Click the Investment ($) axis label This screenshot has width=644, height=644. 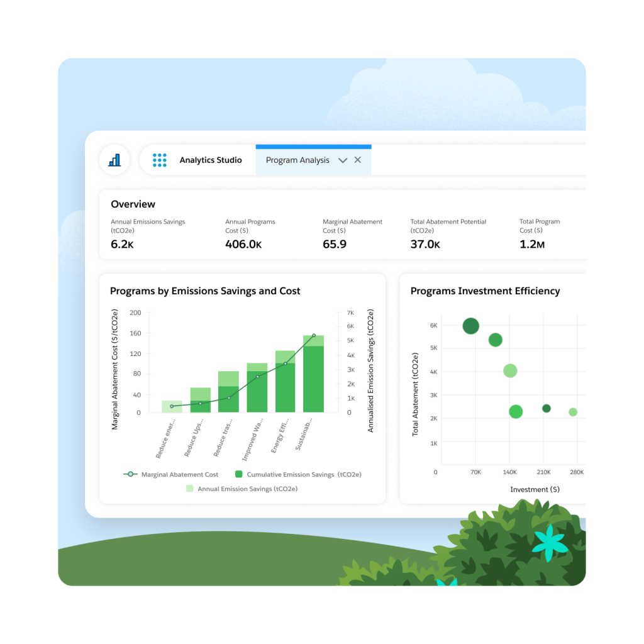click(535, 489)
